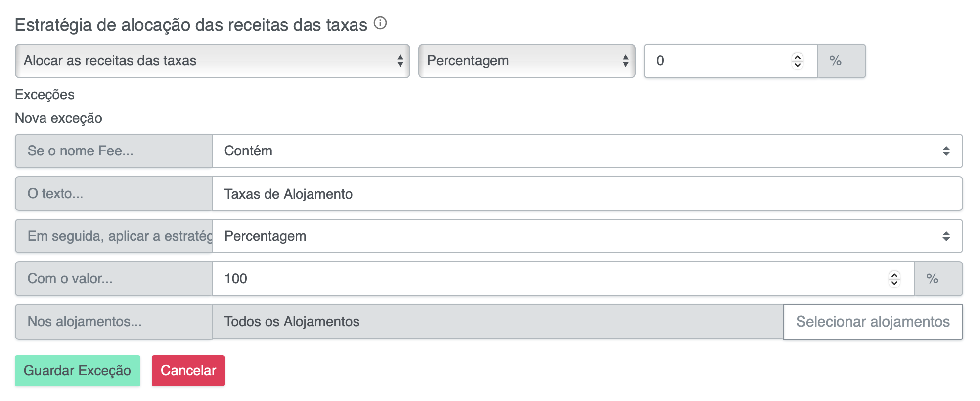Open the top Percentagem strategy dropdown
This screenshot has width=980, height=401.
tap(527, 61)
